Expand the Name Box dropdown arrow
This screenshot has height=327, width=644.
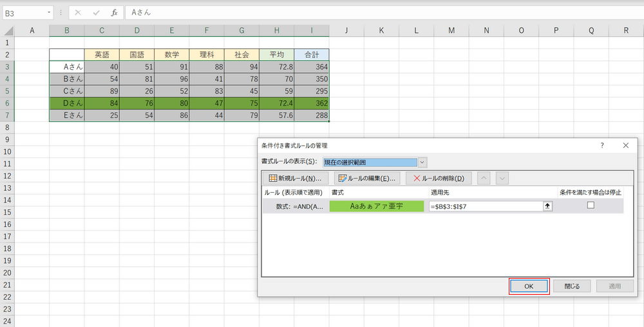[50, 12]
